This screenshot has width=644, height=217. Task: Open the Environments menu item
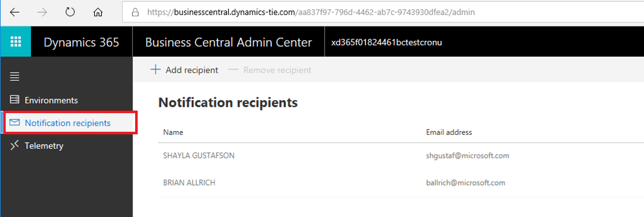point(51,100)
